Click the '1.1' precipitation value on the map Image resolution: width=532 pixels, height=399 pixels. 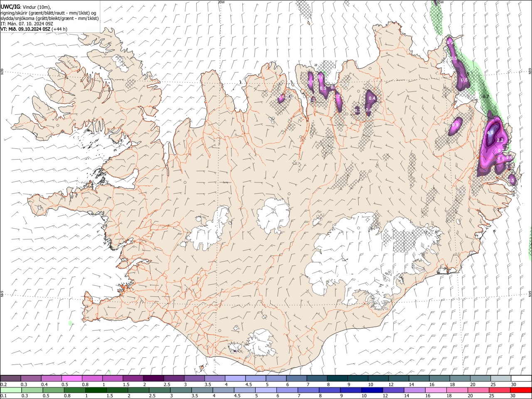coord(501,159)
